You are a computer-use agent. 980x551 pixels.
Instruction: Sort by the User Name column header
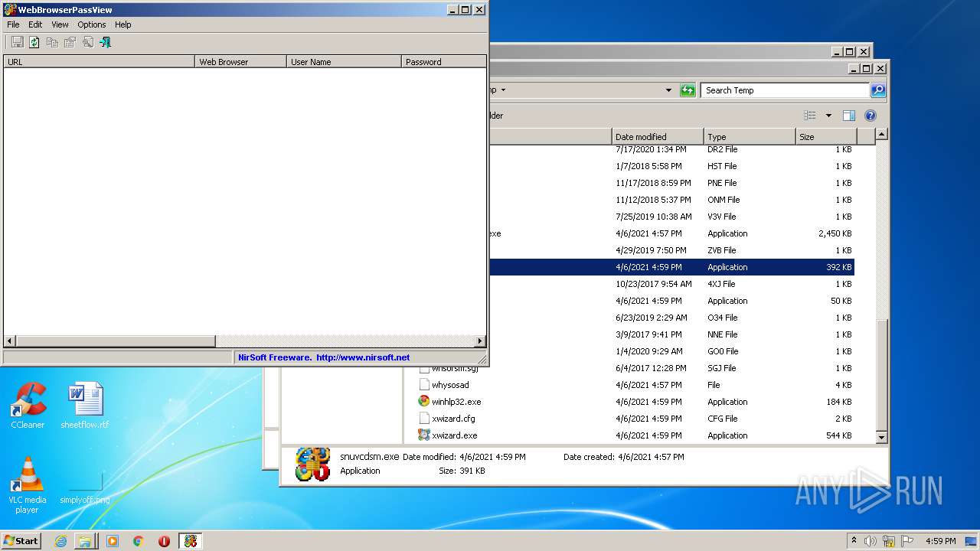click(345, 62)
